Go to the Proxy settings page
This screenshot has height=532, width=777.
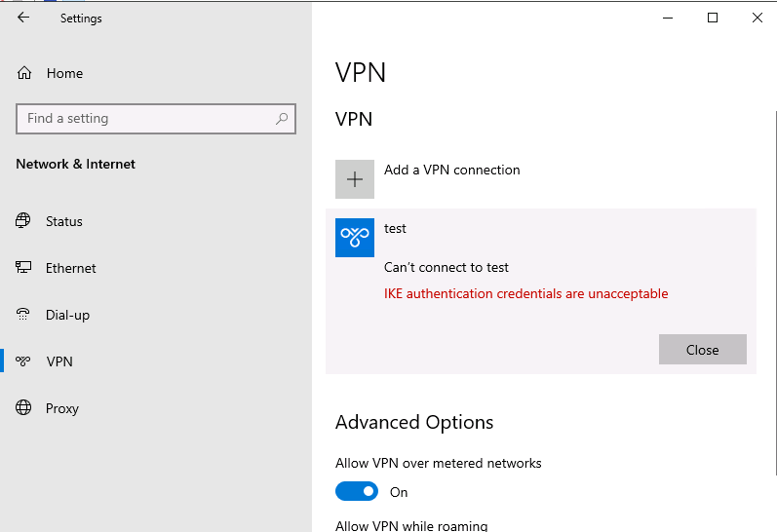click(x=62, y=408)
